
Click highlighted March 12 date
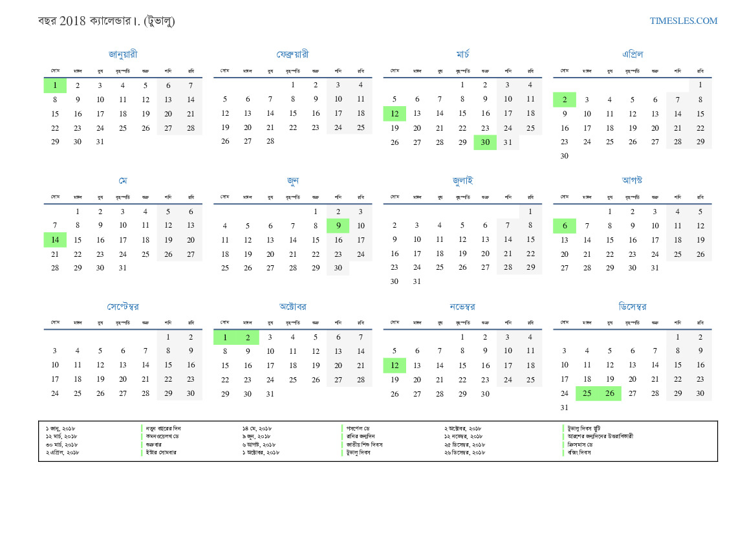click(394, 114)
